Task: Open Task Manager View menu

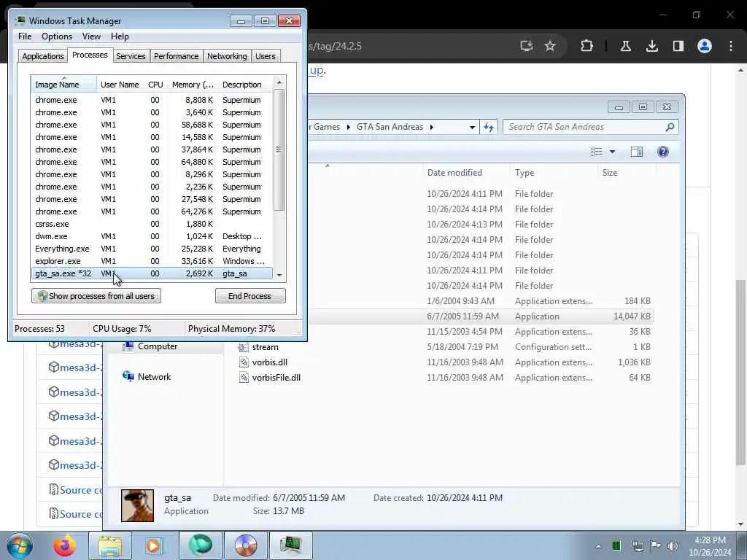Action: (91, 36)
